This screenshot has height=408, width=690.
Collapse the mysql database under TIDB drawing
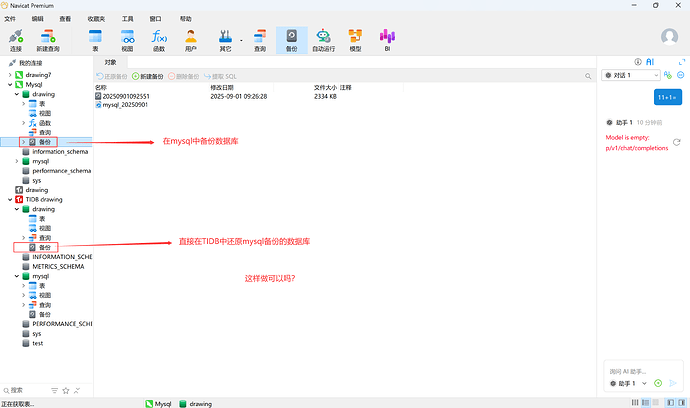point(17,276)
